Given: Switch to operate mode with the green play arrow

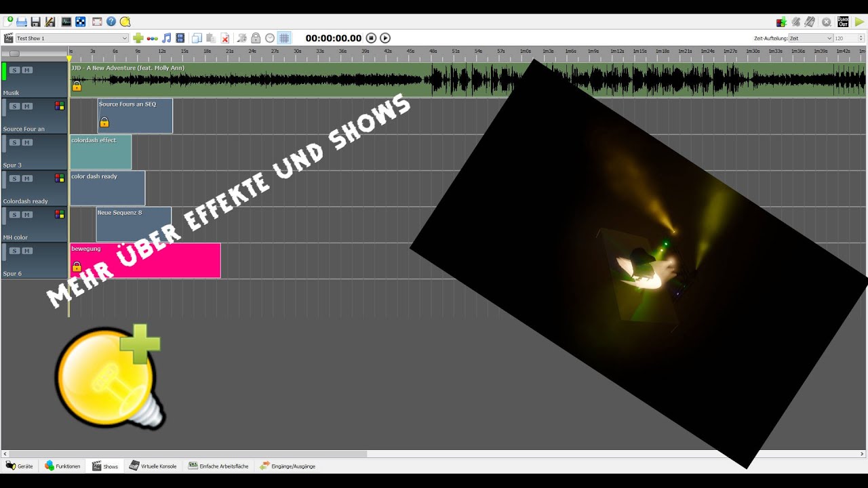Looking at the screenshot, I should click(859, 22).
